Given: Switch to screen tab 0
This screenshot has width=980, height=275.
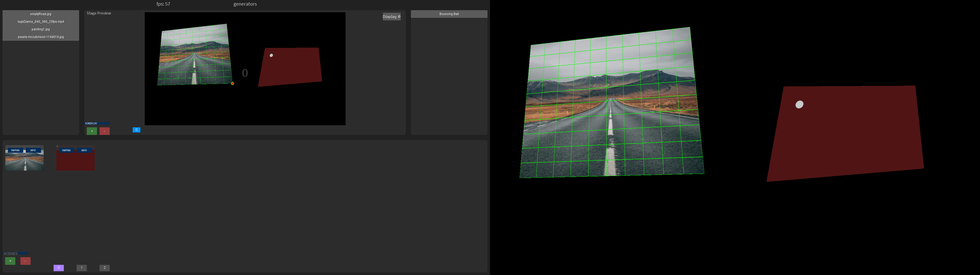Looking at the screenshot, I should 136,130.
